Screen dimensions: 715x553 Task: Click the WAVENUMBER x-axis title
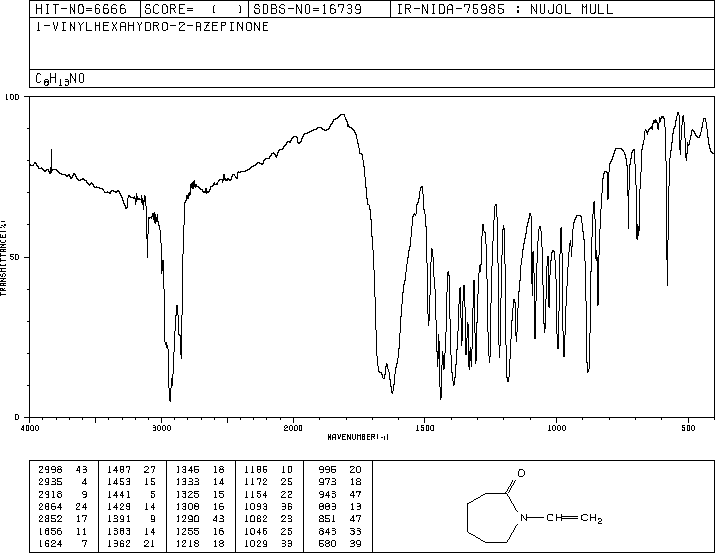[x=358, y=437]
